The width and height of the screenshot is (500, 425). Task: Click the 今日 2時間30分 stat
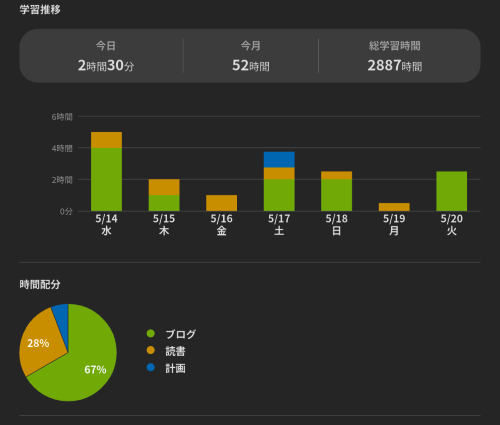(106, 56)
